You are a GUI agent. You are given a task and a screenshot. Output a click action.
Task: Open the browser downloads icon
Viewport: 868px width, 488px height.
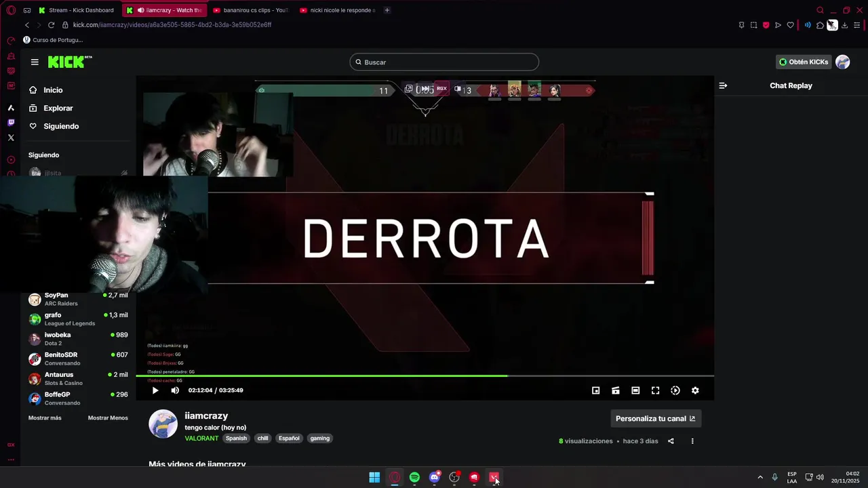click(844, 25)
